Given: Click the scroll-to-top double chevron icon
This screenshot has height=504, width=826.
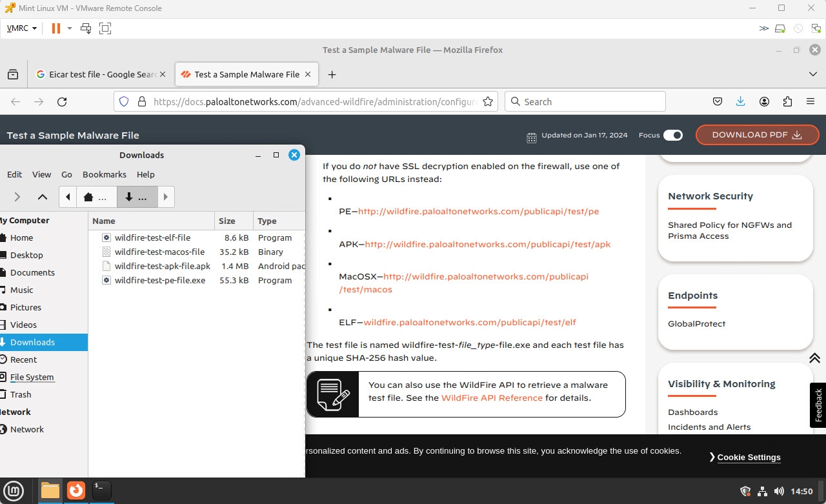Looking at the screenshot, I should [x=814, y=358].
